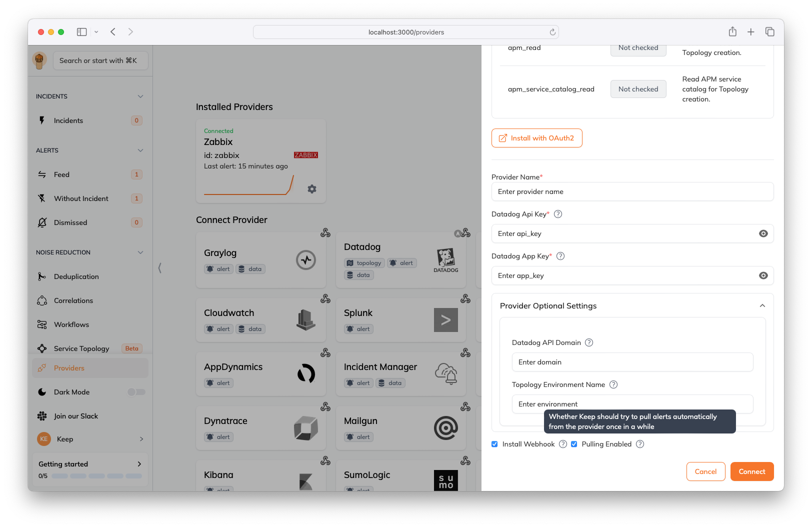
Task: Expand the Getting started panel
Action: pos(139,464)
